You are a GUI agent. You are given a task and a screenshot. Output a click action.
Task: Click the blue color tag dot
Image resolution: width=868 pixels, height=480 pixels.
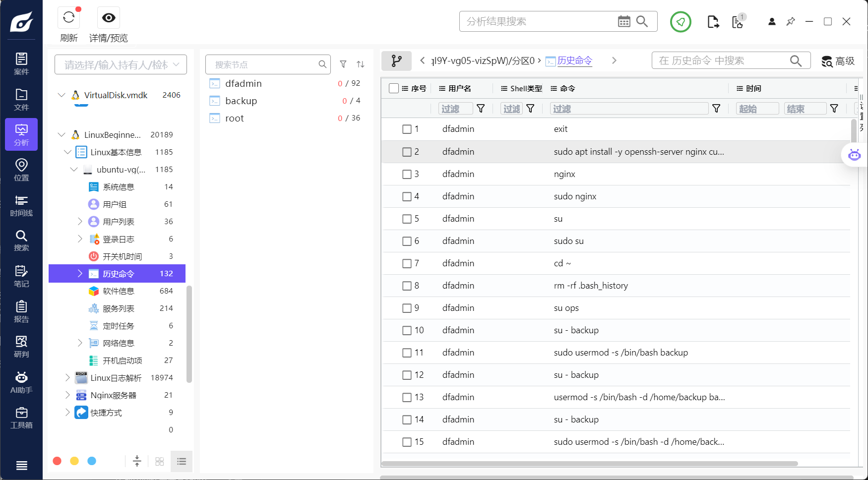click(x=92, y=461)
